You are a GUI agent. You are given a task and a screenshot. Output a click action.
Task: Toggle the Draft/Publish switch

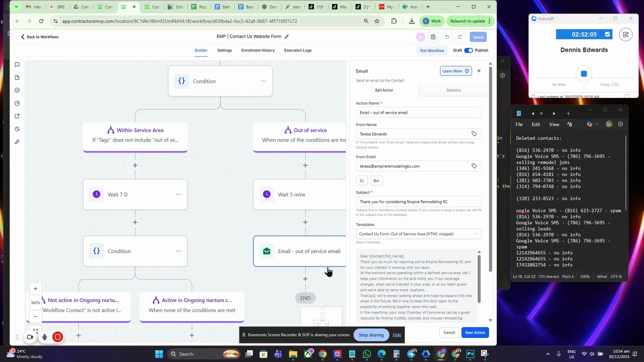pos(469,50)
